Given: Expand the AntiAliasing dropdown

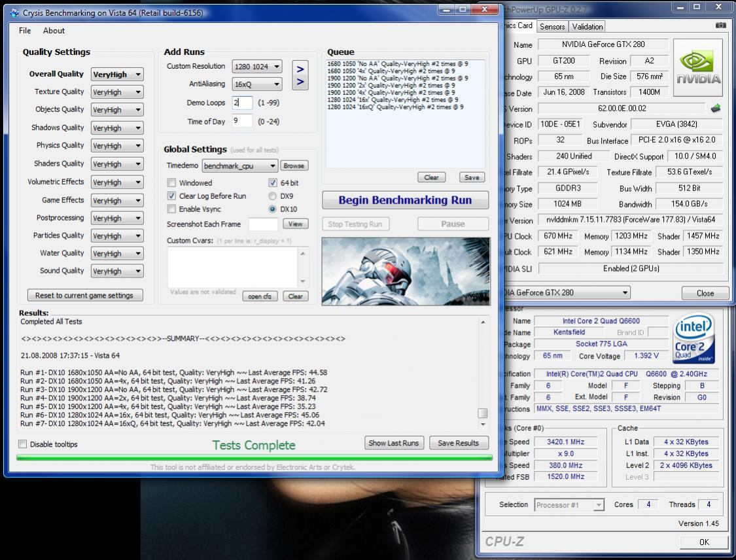Looking at the screenshot, I should (x=256, y=84).
